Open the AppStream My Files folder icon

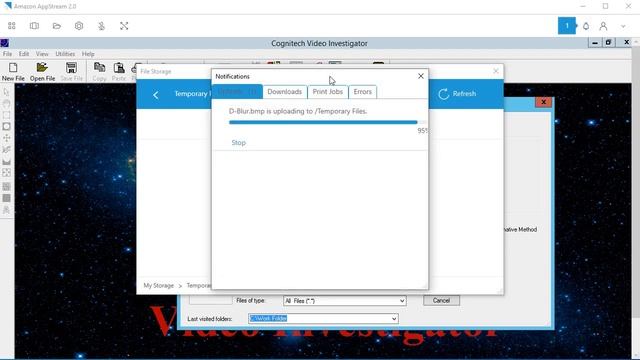(57, 26)
